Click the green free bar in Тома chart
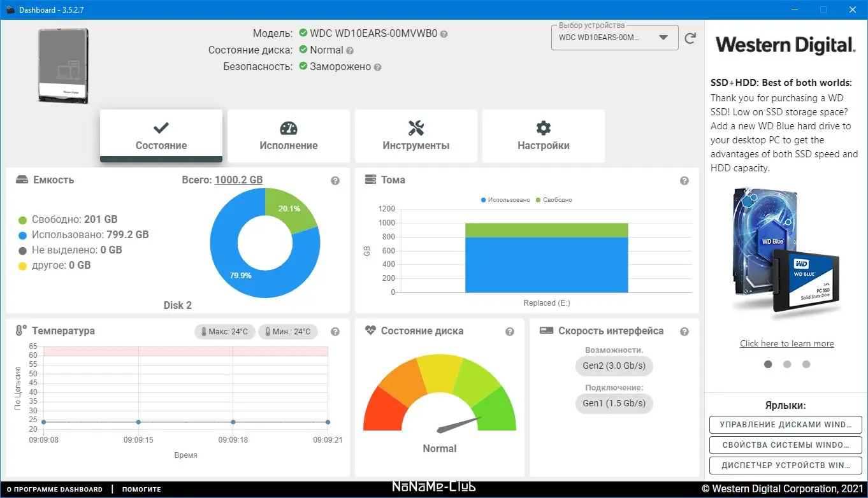This screenshot has width=868, height=498. (547, 230)
